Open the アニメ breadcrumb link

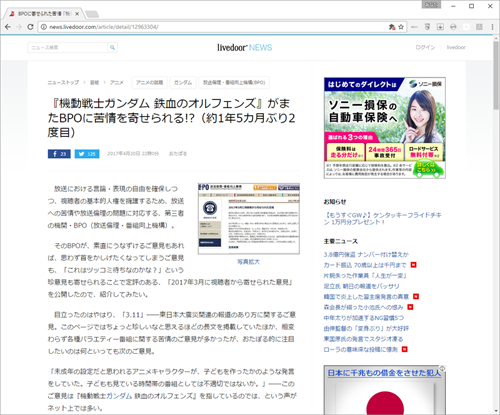click(117, 82)
